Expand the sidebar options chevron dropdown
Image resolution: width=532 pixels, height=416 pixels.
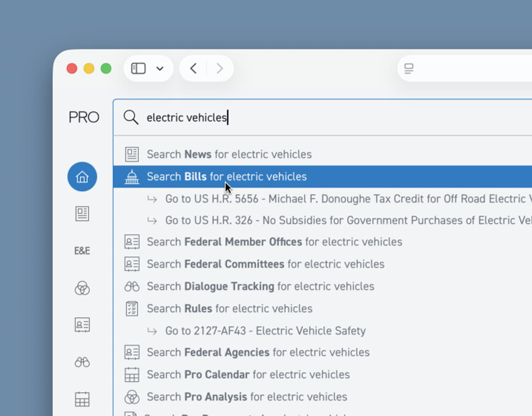(x=160, y=68)
